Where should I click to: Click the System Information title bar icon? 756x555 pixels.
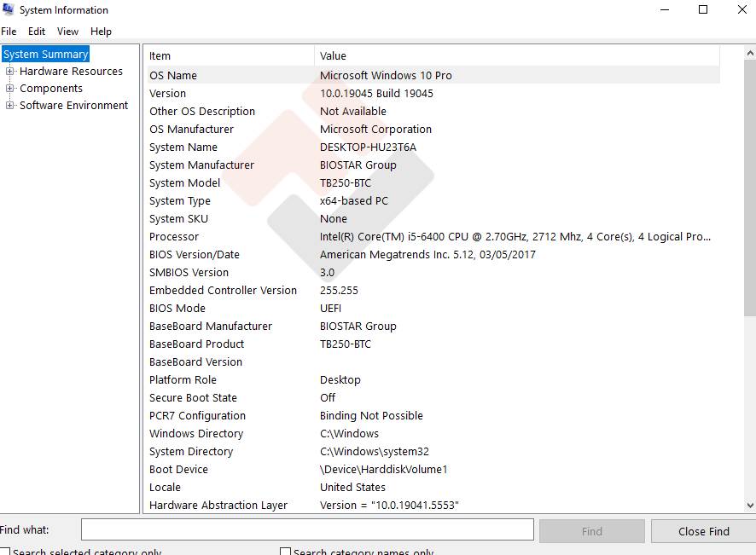pos(9,10)
